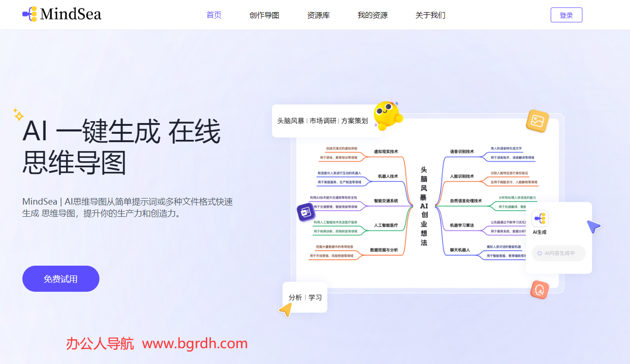Viewport: 630px width, 364px height.
Task: Click the purple cursor arrow icon
Action: pyautogui.click(x=594, y=227)
